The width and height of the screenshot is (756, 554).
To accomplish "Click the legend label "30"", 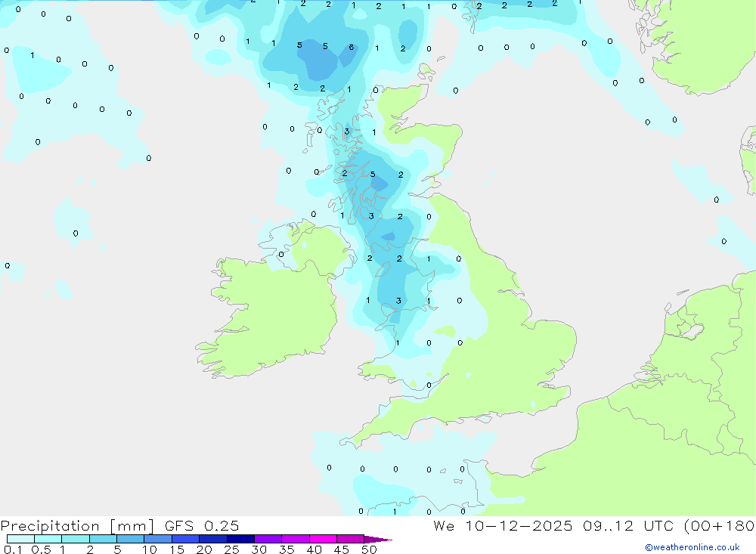I will coord(259,549).
